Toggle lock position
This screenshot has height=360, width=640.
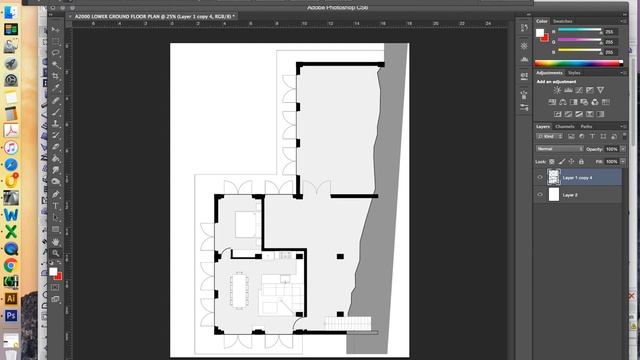click(x=571, y=162)
